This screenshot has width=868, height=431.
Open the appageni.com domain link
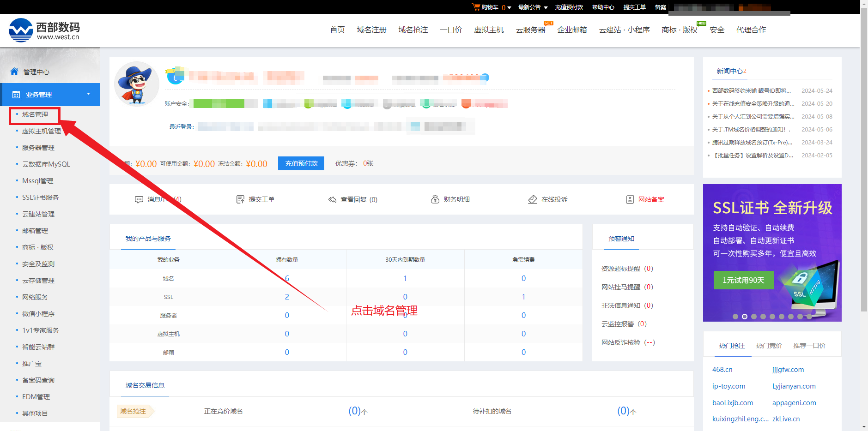(x=794, y=403)
